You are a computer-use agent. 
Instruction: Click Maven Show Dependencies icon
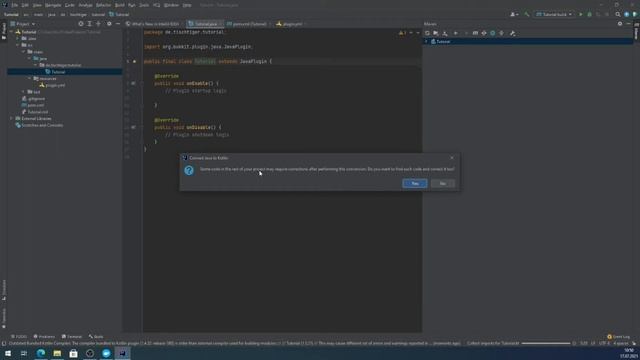click(502, 33)
